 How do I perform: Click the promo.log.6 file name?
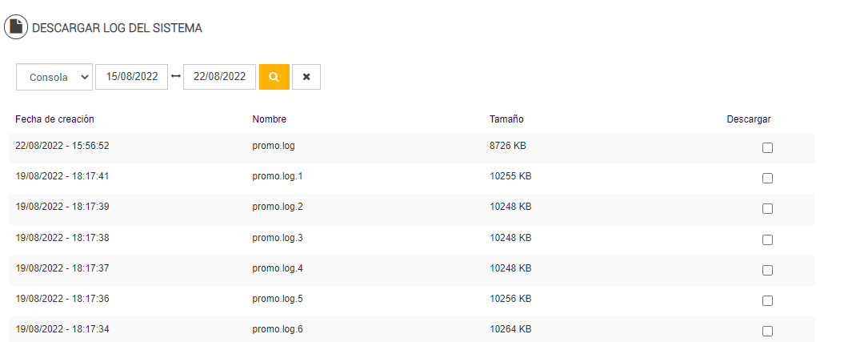tap(278, 329)
